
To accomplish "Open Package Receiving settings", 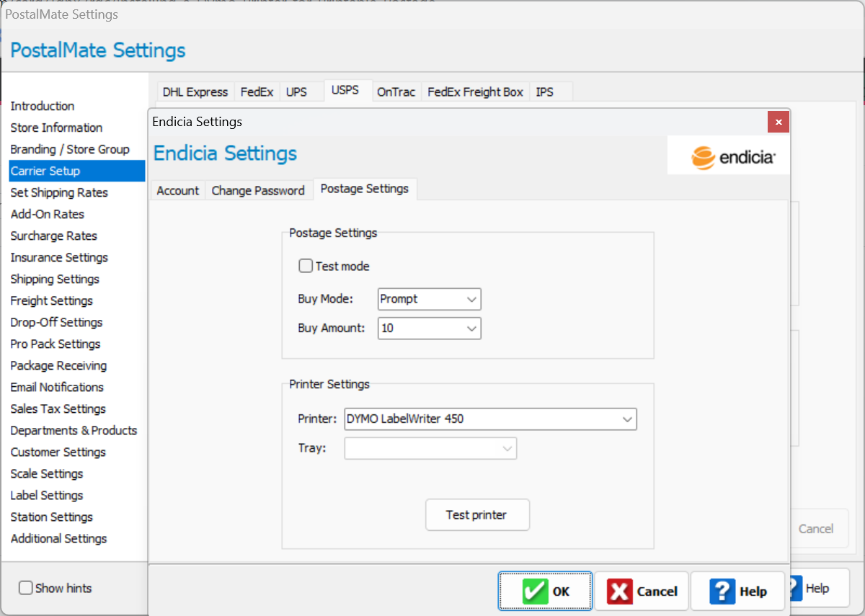I will pyautogui.click(x=58, y=365).
